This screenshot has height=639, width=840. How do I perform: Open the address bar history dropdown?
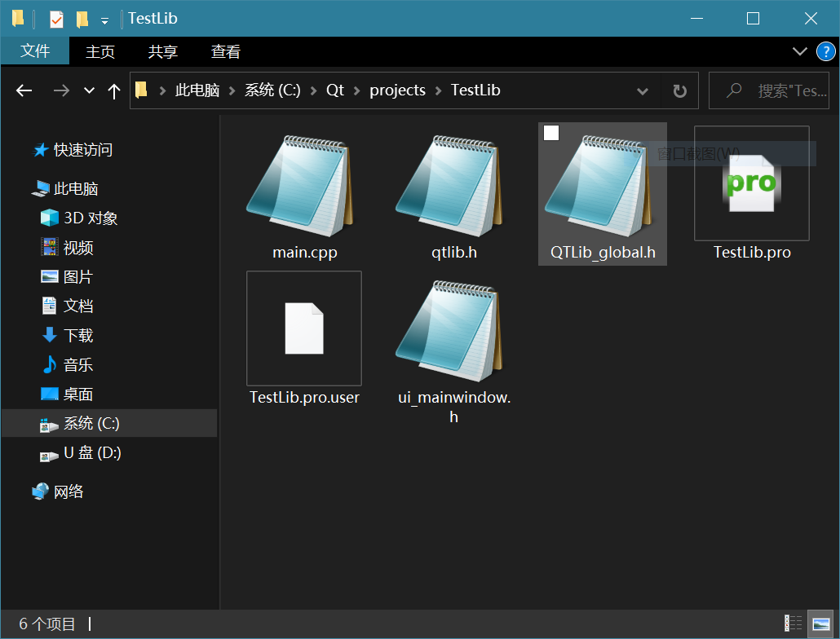click(x=642, y=90)
